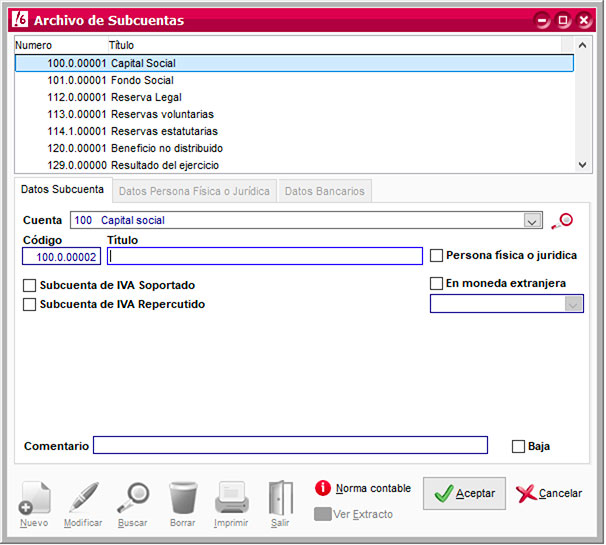Click the search icon beside Cuenta field
606x545 pixels.
click(x=562, y=220)
